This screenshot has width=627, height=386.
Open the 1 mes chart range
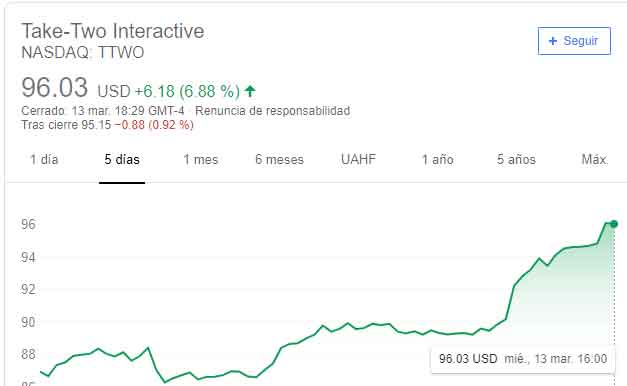(201, 160)
